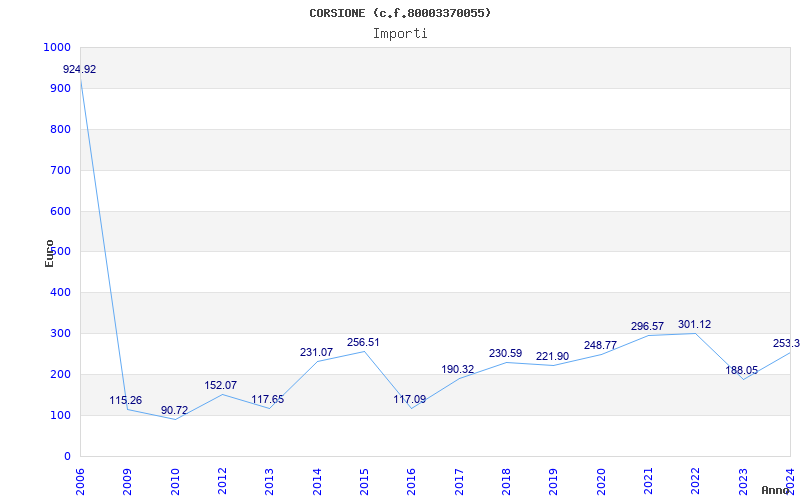The width and height of the screenshot is (800, 500).
Task: Click the 188.05 data label
Action: pos(742,370)
